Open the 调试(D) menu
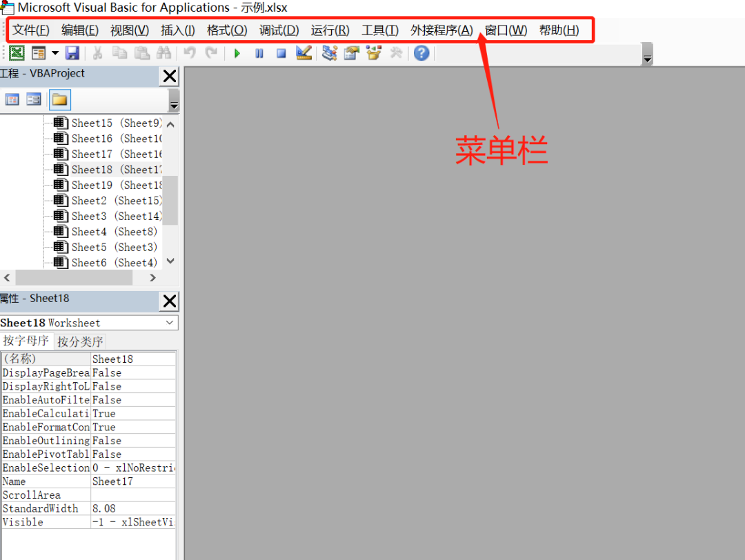Screen dimensions: 745x560 (x=279, y=30)
